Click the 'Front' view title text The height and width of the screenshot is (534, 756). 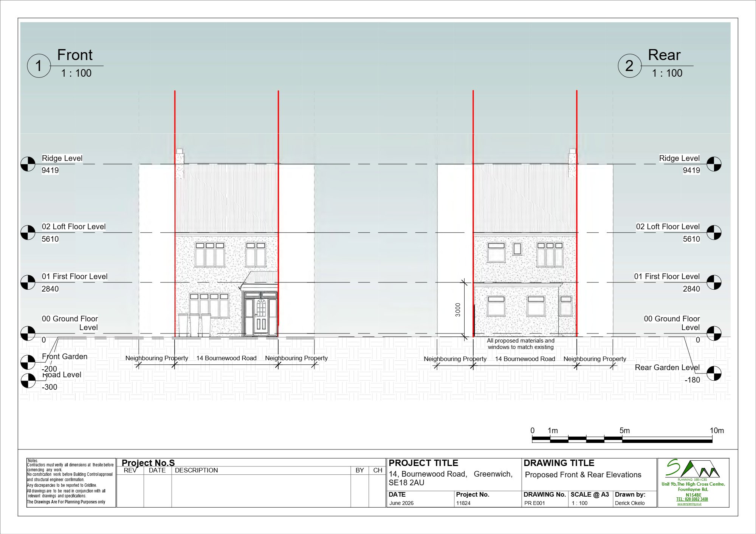[75, 55]
